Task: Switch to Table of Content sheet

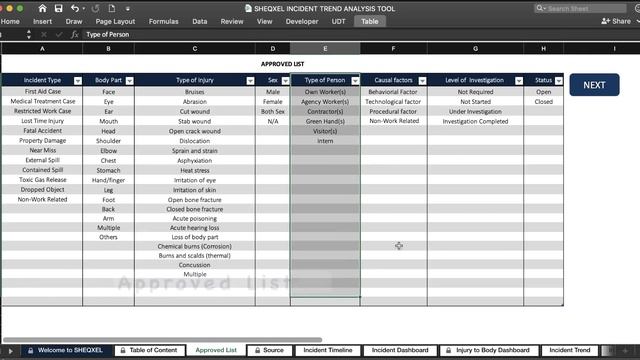Action: (149, 350)
